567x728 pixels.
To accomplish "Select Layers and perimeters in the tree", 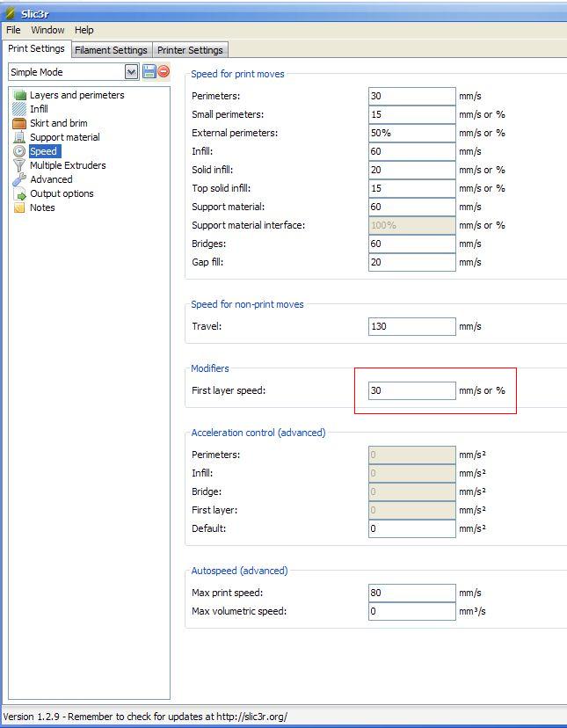I will pos(77,95).
